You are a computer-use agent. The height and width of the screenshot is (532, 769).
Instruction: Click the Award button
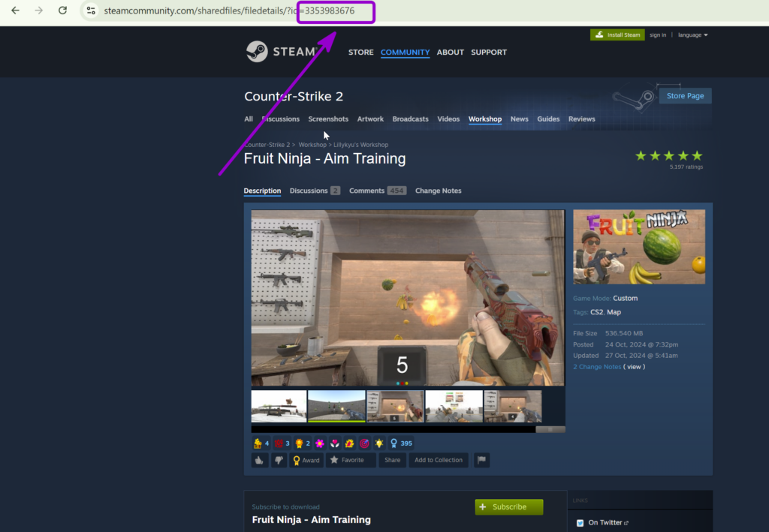tap(306, 460)
